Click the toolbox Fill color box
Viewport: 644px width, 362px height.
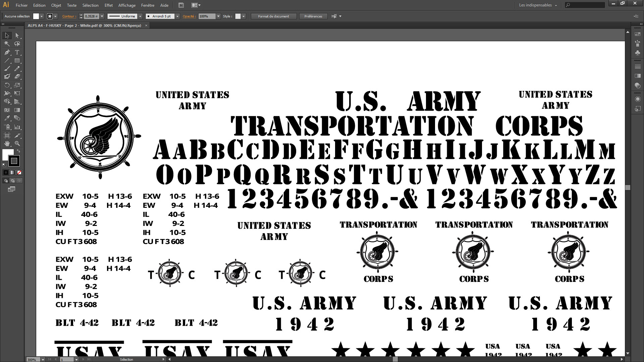point(6,153)
